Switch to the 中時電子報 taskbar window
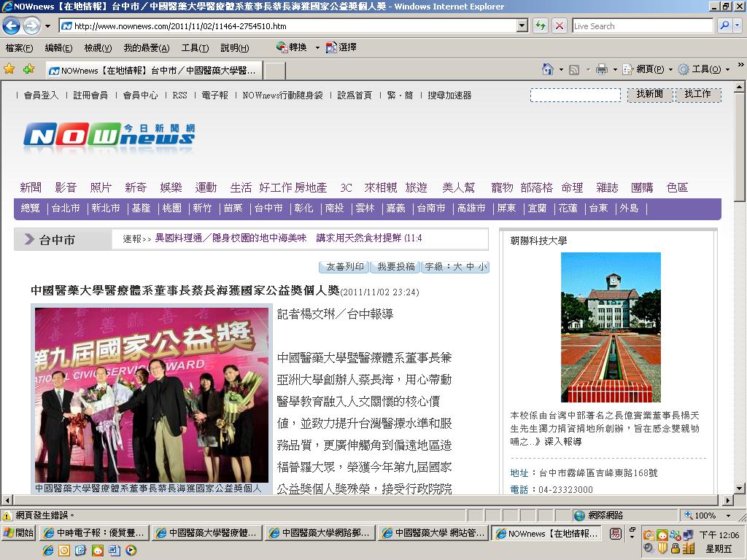 pyautogui.click(x=94, y=533)
